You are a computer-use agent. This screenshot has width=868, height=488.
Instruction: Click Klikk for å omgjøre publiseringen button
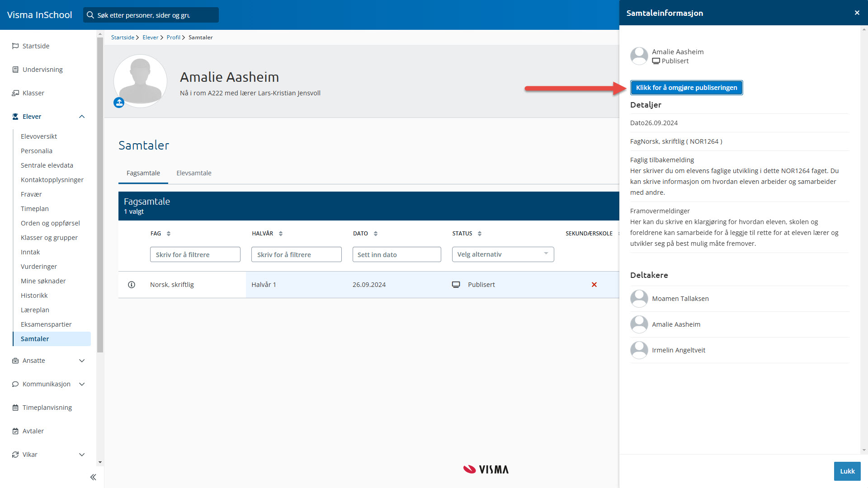pyautogui.click(x=686, y=88)
